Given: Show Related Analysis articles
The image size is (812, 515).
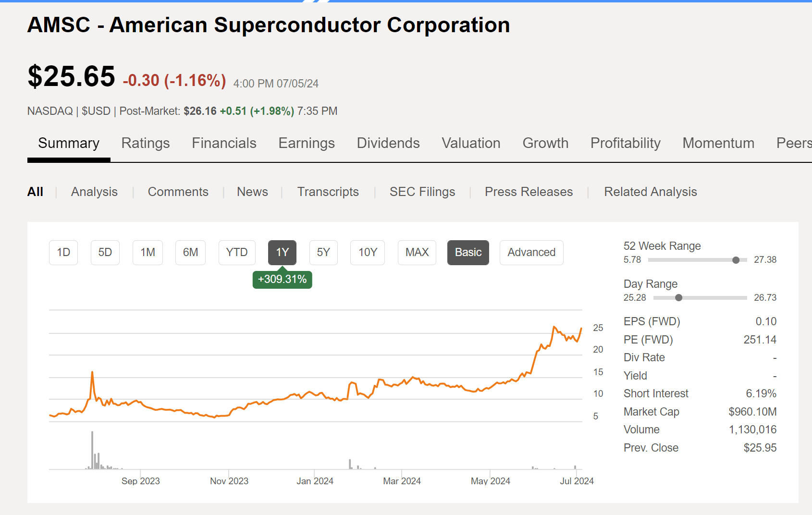Looking at the screenshot, I should [651, 192].
